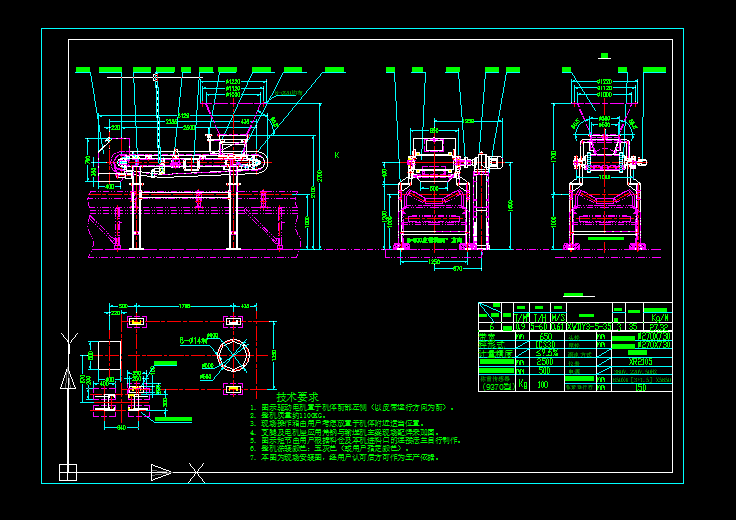Select the 0.61 table cell

click(x=558, y=327)
